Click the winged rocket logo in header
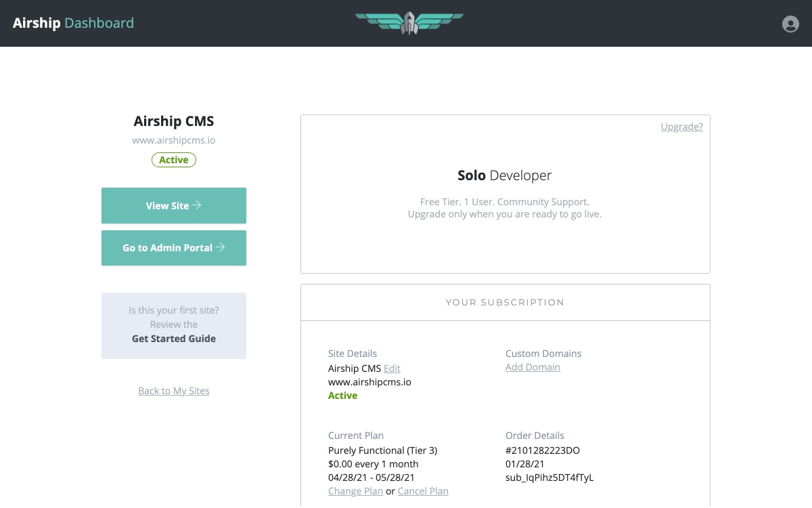Image resolution: width=812 pixels, height=508 pixels. [409, 23]
